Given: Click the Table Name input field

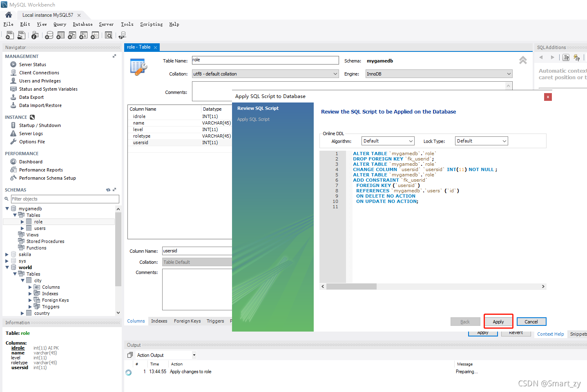Looking at the screenshot, I should tap(265, 60).
